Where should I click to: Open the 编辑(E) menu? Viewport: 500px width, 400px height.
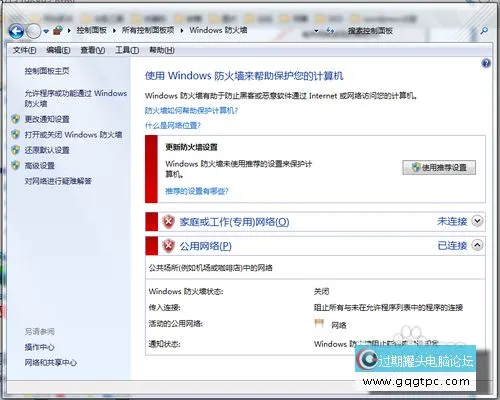(58, 50)
